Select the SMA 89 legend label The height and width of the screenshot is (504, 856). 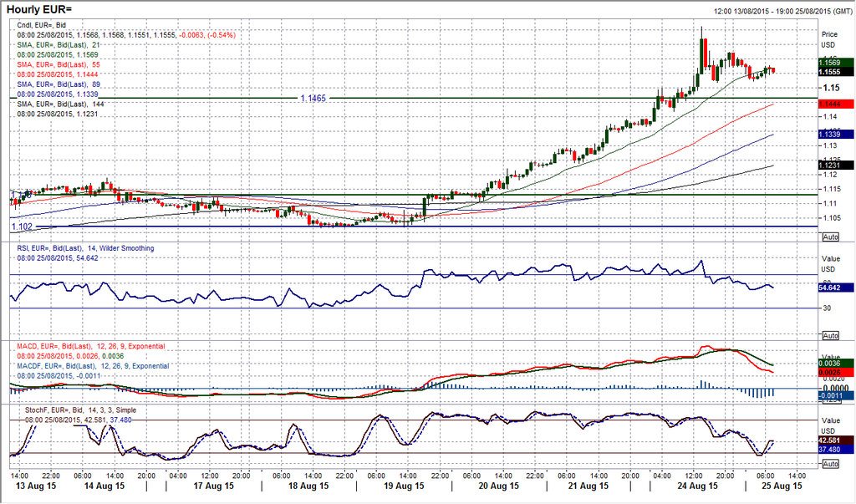coord(59,84)
